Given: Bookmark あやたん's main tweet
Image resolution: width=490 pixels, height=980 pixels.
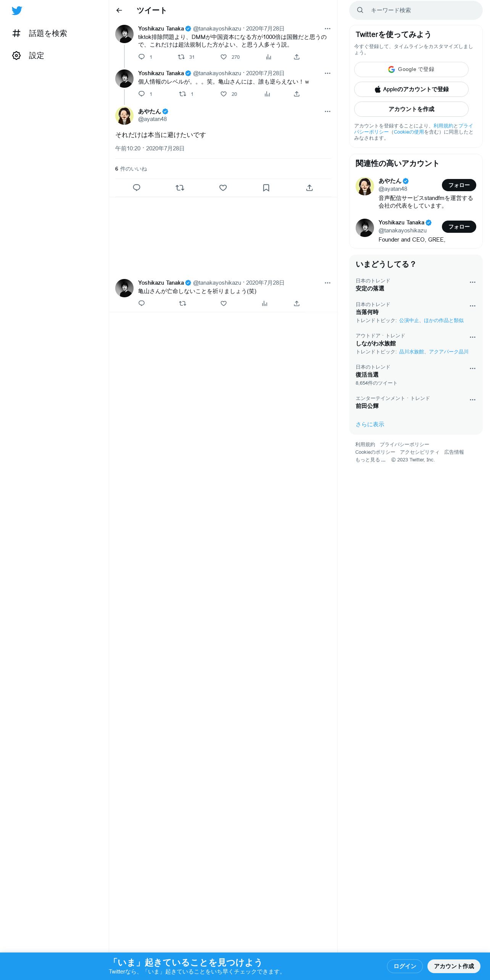Looking at the screenshot, I should pyautogui.click(x=266, y=188).
